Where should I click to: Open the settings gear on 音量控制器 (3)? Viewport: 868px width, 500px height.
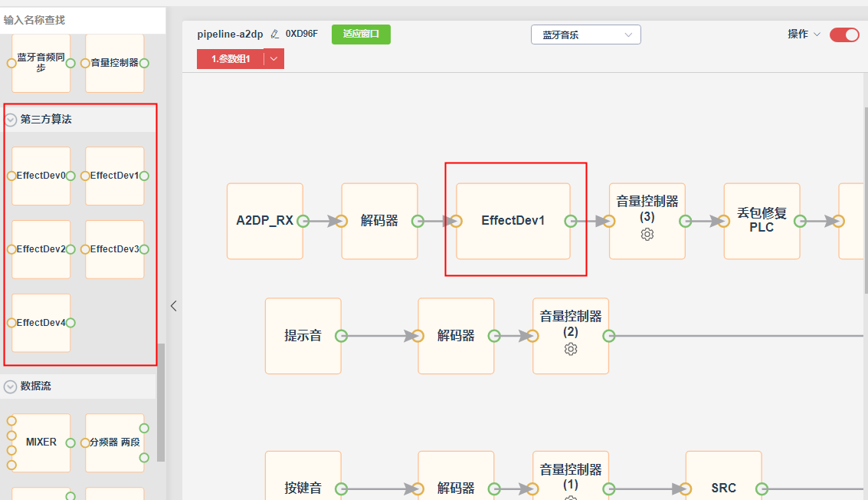[647, 235]
